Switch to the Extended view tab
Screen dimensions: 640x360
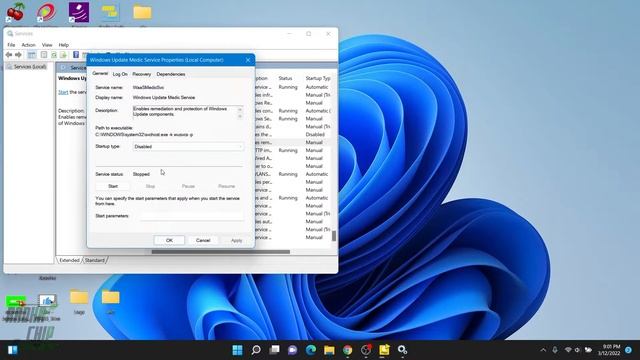pyautogui.click(x=69, y=260)
